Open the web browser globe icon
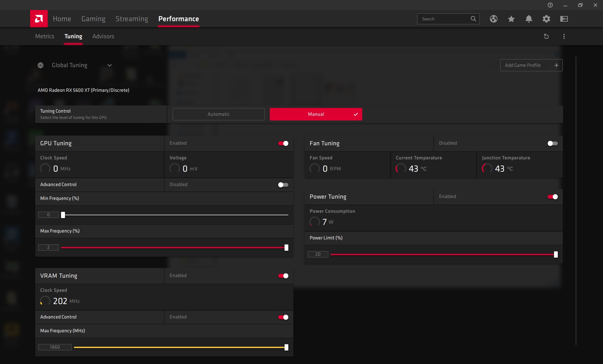Image resolution: width=603 pixels, height=364 pixels. click(493, 19)
